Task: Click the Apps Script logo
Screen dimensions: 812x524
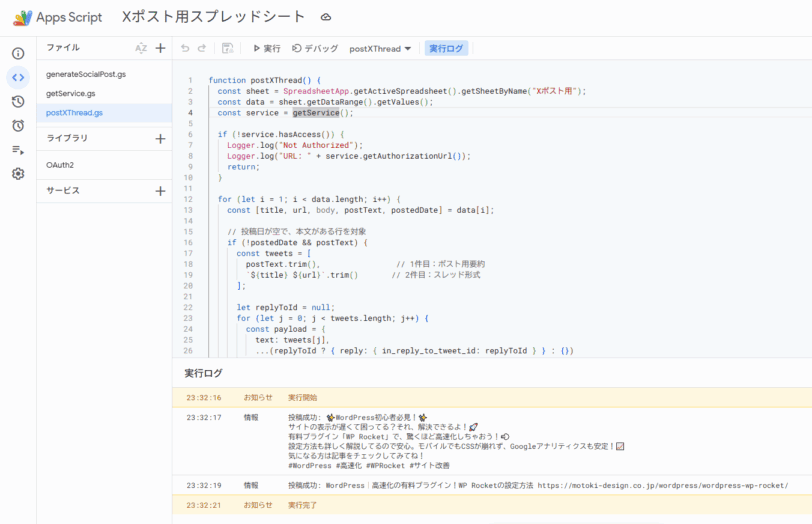Action: (22, 18)
